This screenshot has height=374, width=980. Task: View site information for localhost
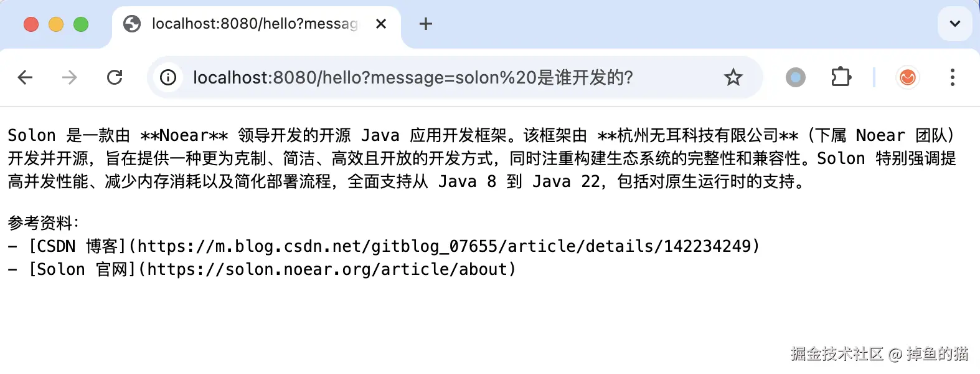(168, 77)
